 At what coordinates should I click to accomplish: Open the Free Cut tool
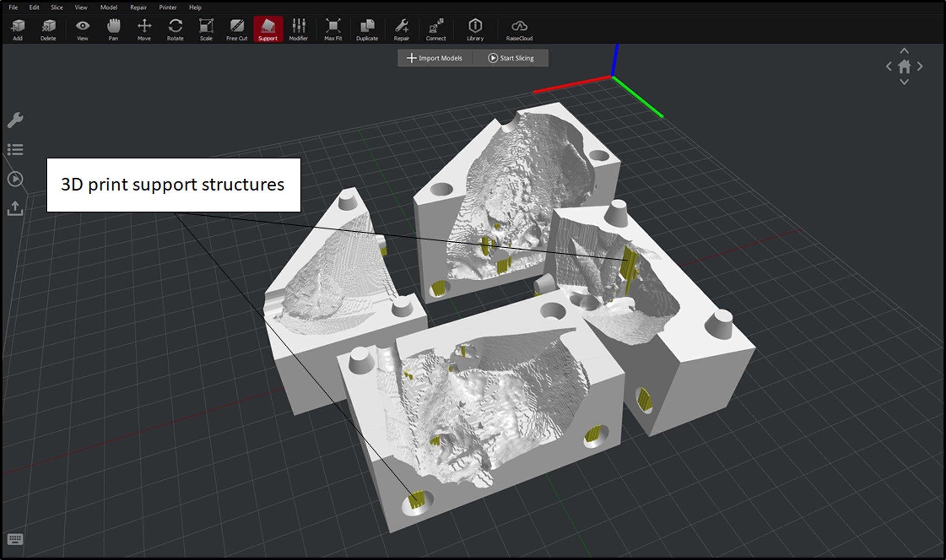(x=237, y=29)
